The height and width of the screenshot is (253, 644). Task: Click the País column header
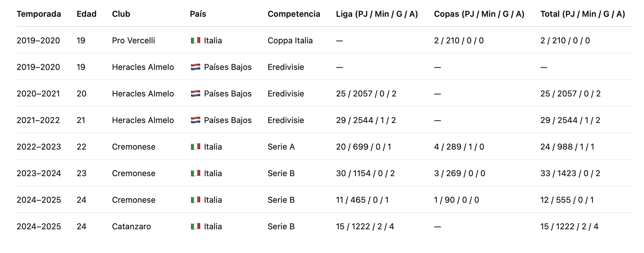(198, 14)
